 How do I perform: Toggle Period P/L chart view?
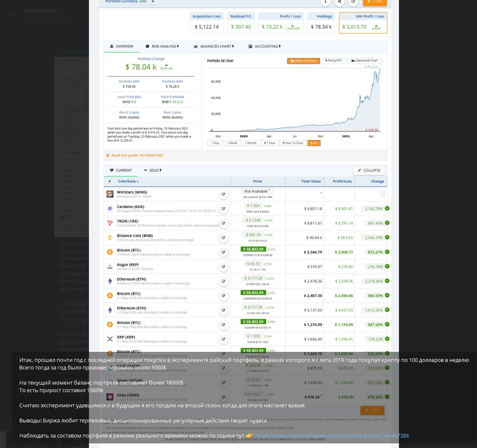click(x=334, y=60)
